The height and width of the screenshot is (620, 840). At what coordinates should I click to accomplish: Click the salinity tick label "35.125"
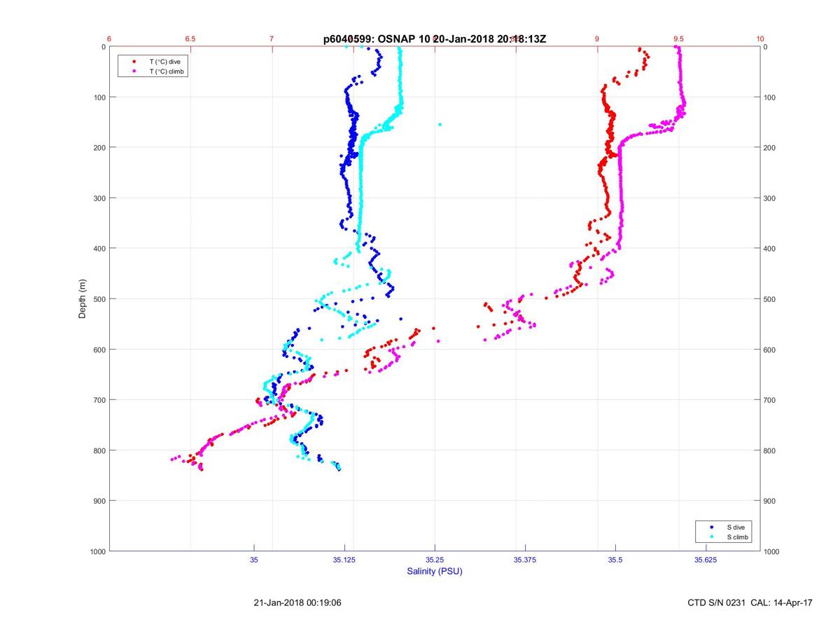344,560
